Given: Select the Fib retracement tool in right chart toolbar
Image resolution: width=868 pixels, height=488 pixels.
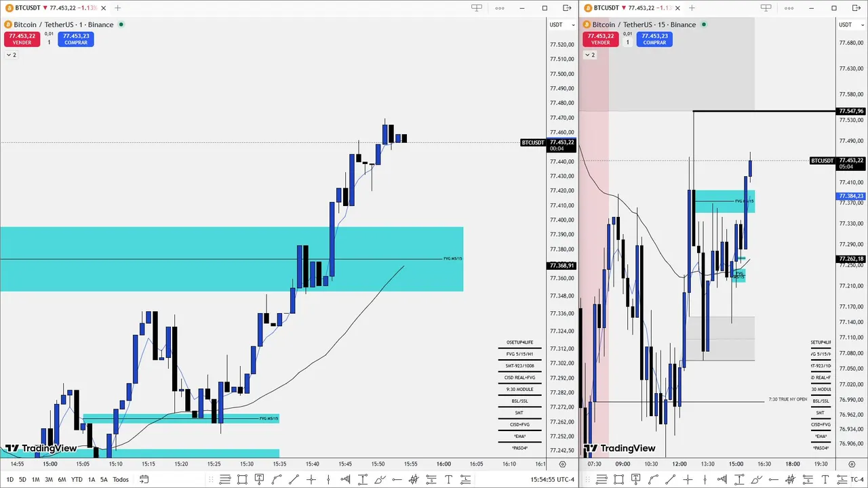Looking at the screenshot, I should pos(601,479).
